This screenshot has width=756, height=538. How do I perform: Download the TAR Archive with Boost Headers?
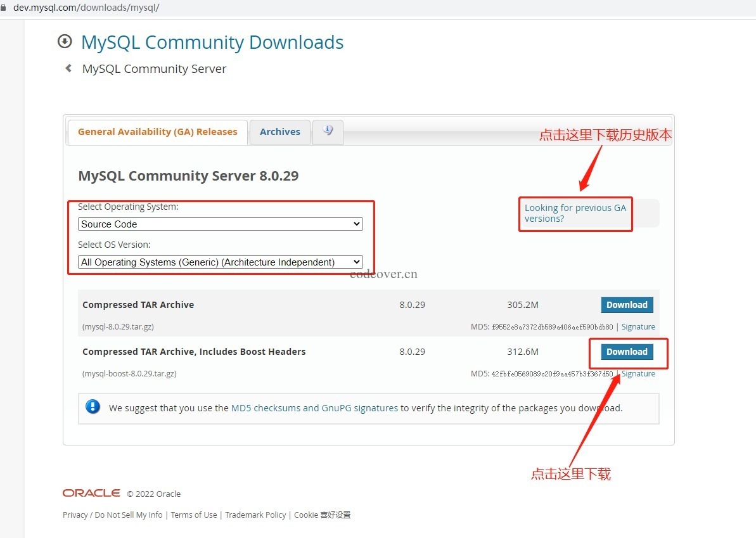(627, 352)
